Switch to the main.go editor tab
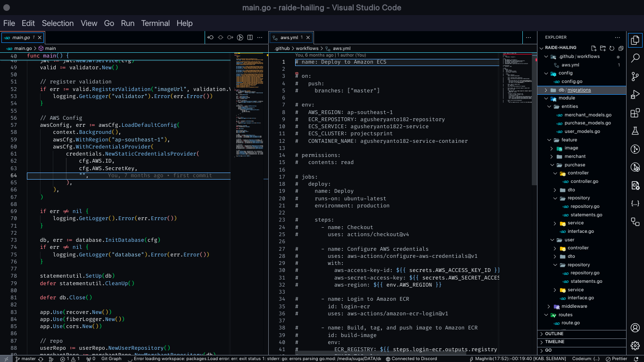644x362 pixels. pyautogui.click(x=21, y=37)
